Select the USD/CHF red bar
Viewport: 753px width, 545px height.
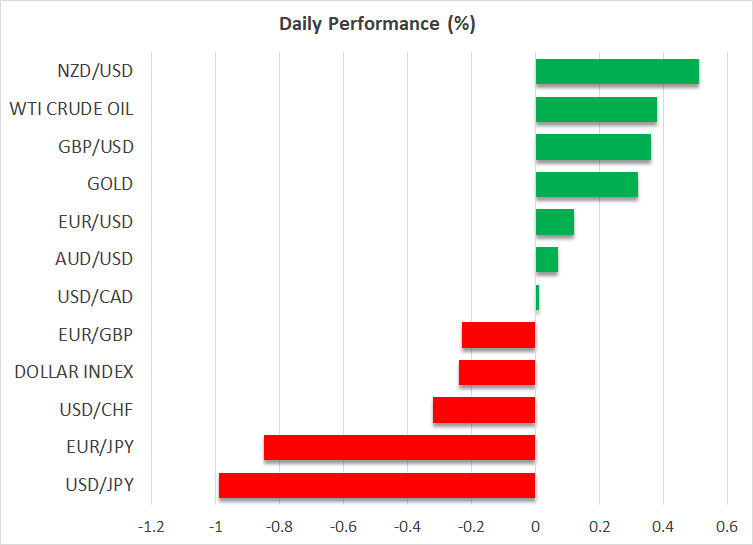pos(484,410)
